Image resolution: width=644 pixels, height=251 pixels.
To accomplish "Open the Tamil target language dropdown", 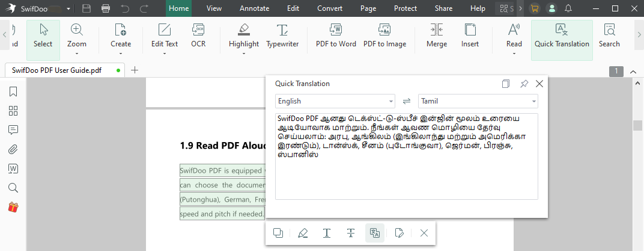I will point(478,101).
